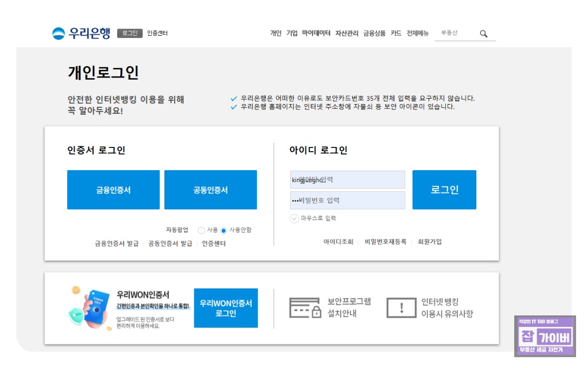Click the 보안프로그램 설치안내 text
The height and width of the screenshot is (368, 588).
click(x=349, y=307)
